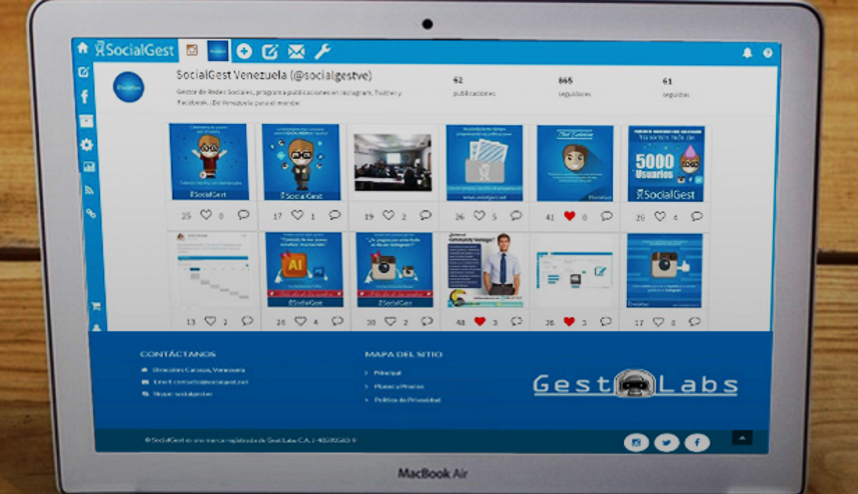Like the post with 17 likes, 1 comment
Viewport: 858px width, 494px height.
(x=297, y=215)
